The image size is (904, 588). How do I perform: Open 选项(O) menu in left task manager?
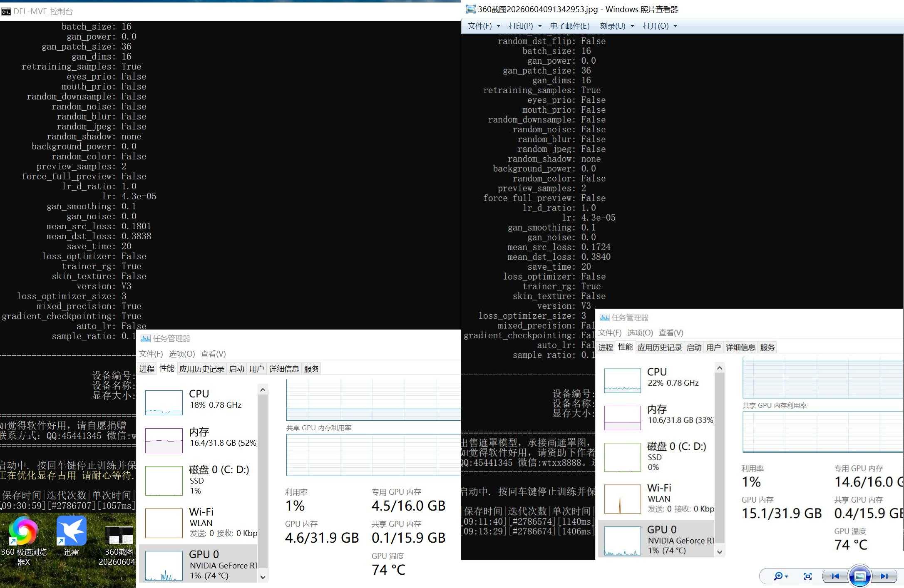click(182, 354)
